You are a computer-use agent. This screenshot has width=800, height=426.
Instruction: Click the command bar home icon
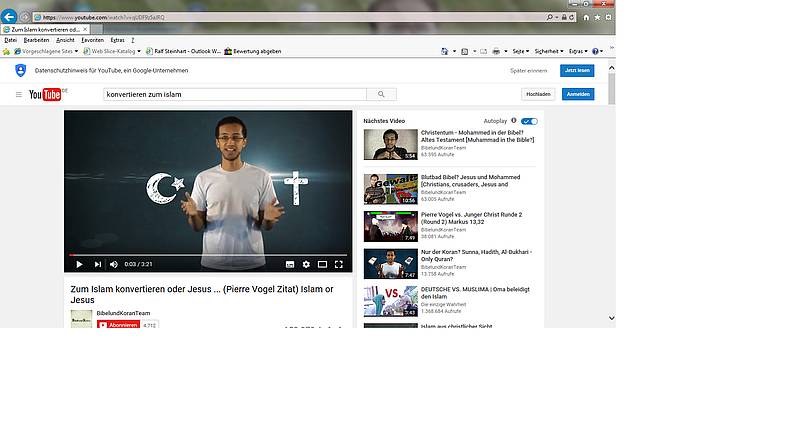(x=444, y=51)
